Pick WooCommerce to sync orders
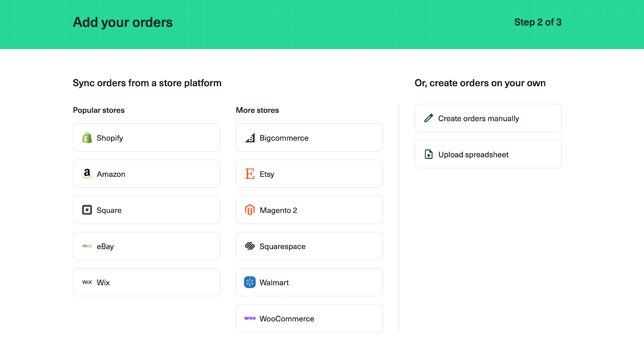 pyautogui.click(x=309, y=318)
